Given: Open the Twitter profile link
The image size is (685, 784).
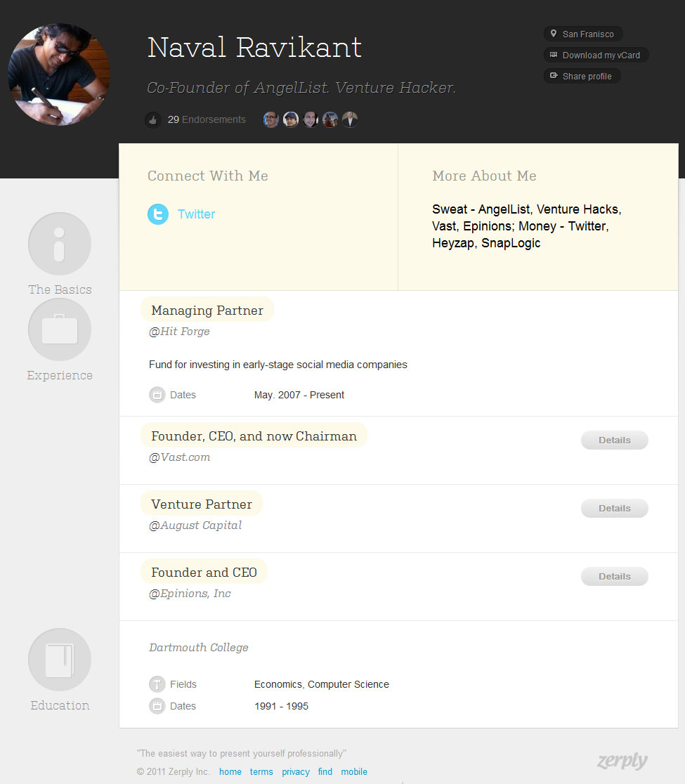Looking at the screenshot, I should pos(196,214).
